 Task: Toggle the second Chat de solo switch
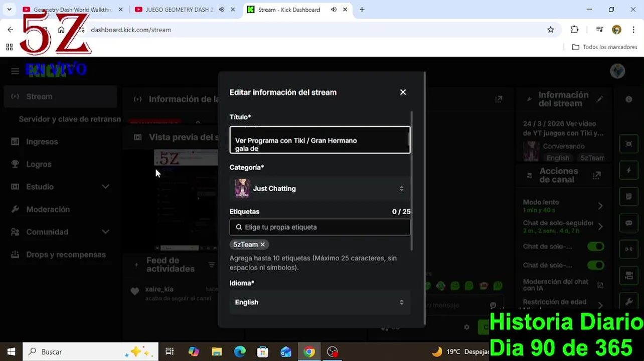596,265
